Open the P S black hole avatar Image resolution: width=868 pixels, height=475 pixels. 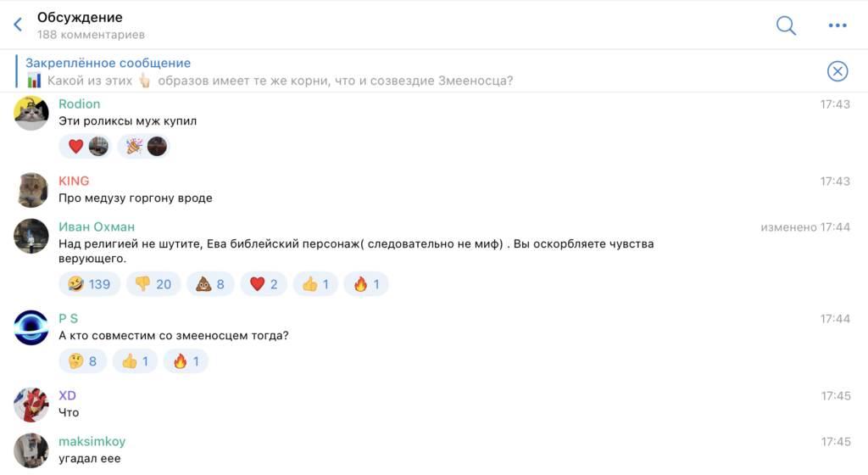pyautogui.click(x=31, y=327)
